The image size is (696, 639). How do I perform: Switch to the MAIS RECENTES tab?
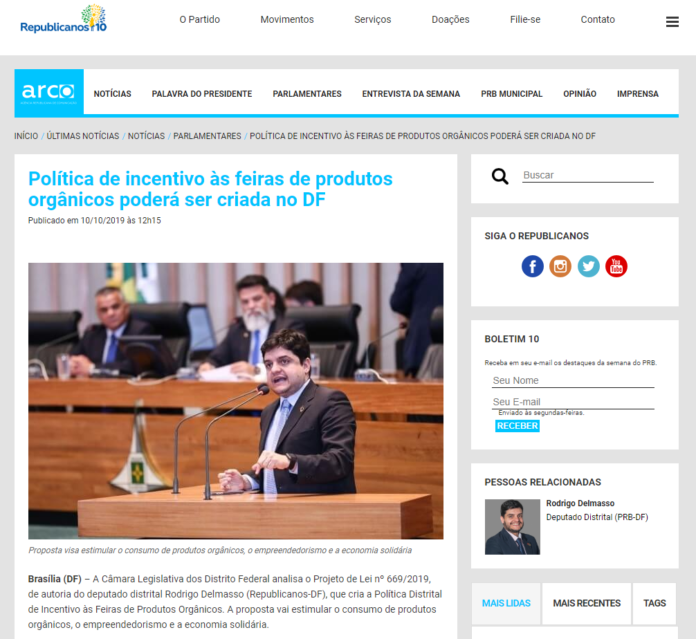coord(586,603)
